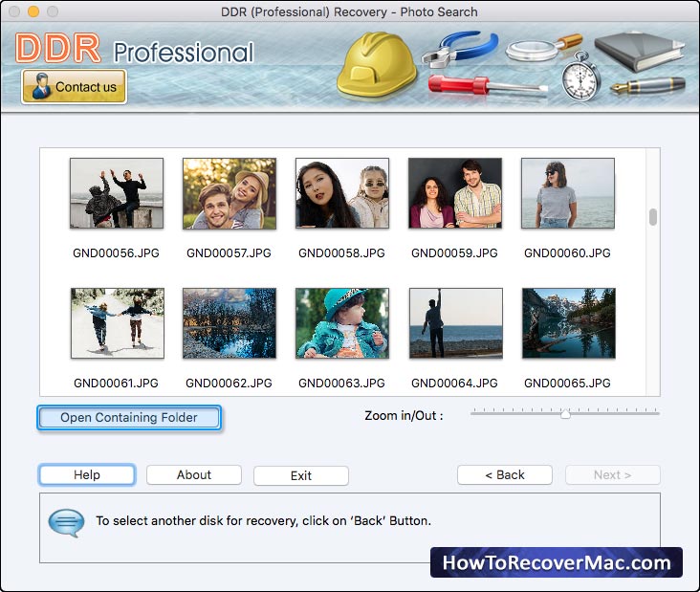Go Back to disk selection

pyautogui.click(x=505, y=475)
